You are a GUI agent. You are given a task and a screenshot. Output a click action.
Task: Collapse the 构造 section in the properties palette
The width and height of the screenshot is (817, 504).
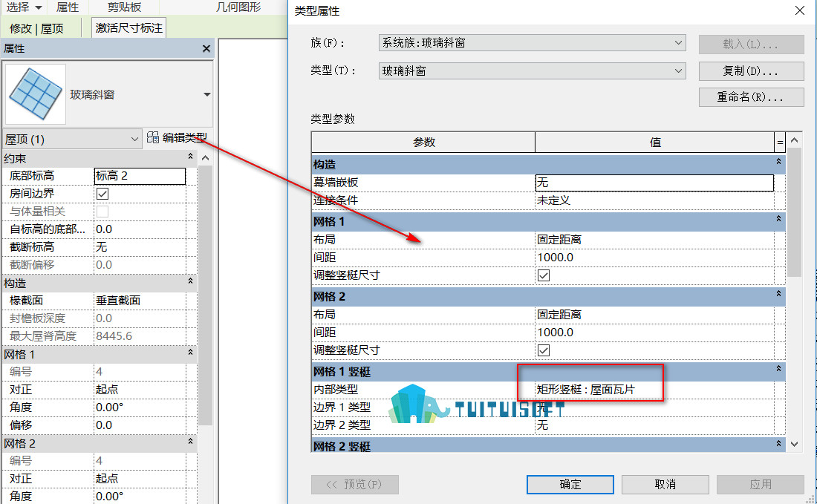click(190, 281)
